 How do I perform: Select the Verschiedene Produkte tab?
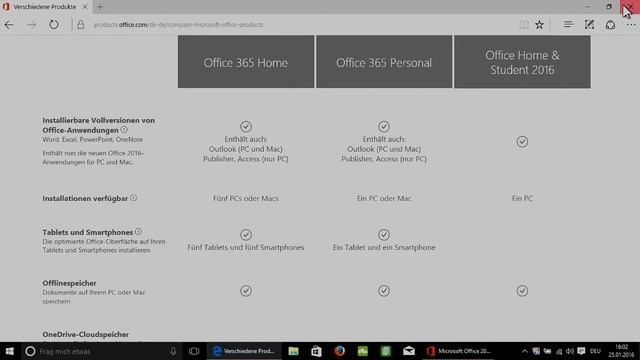tap(45, 7)
